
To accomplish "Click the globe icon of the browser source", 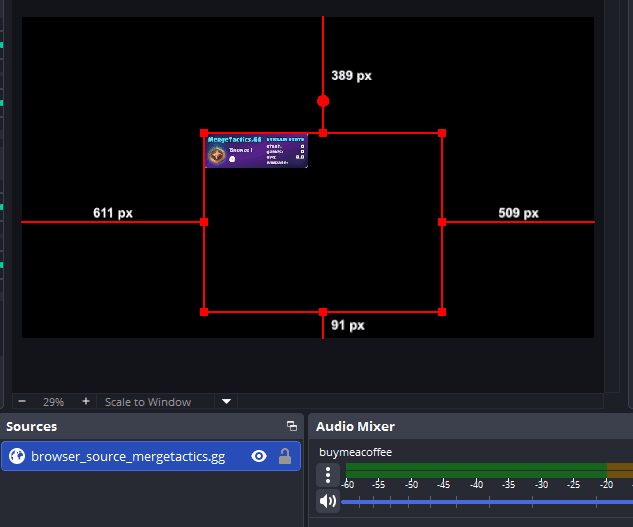I will [x=17, y=456].
